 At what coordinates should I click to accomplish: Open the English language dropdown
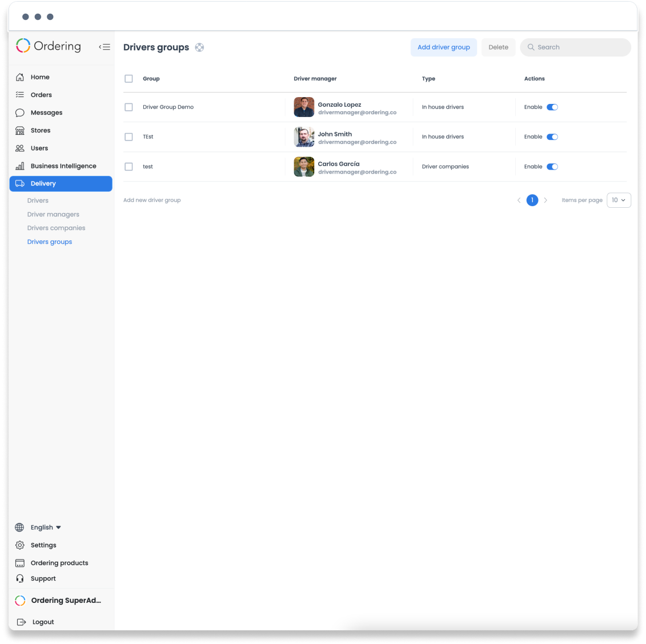(46, 527)
